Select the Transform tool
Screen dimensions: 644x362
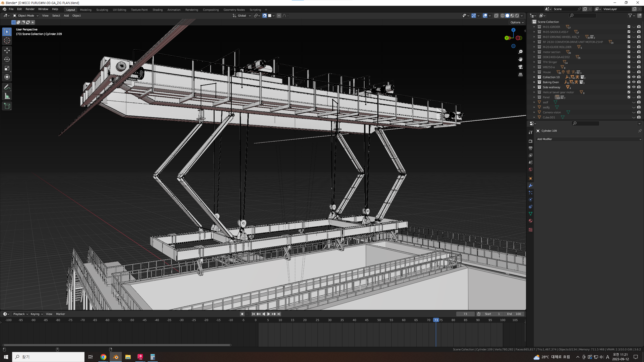7,77
